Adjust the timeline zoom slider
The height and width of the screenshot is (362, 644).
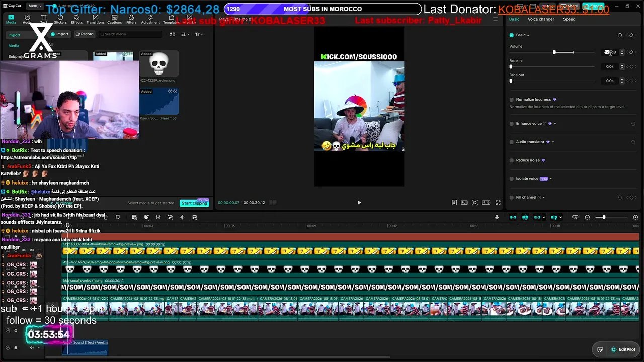pyautogui.click(x=611, y=217)
